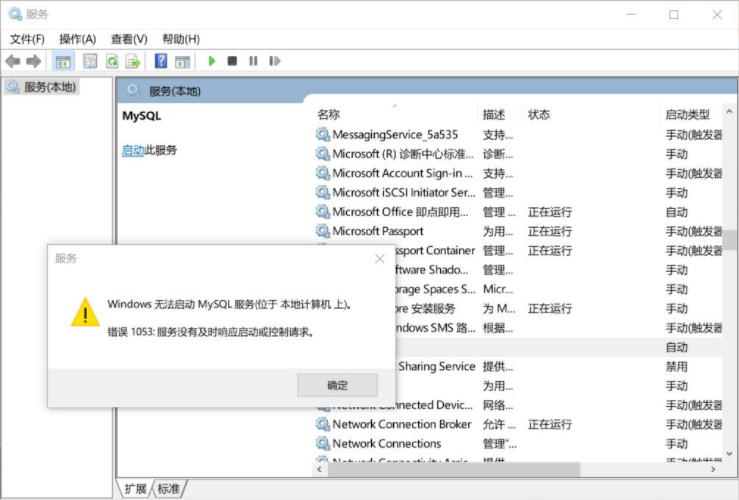Click 自动 startup type of Microsoft Office
The image size is (739, 500).
[676, 212]
